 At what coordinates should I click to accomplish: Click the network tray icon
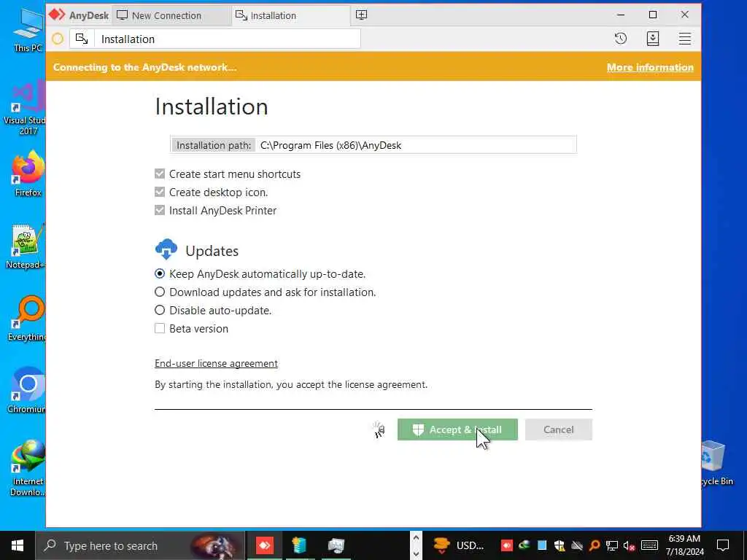[x=612, y=545]
